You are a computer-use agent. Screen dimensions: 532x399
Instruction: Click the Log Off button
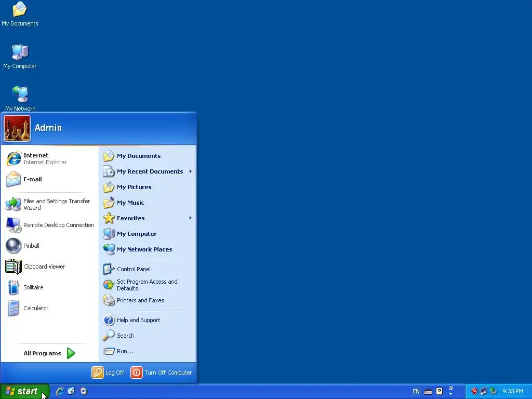point(108,373)
